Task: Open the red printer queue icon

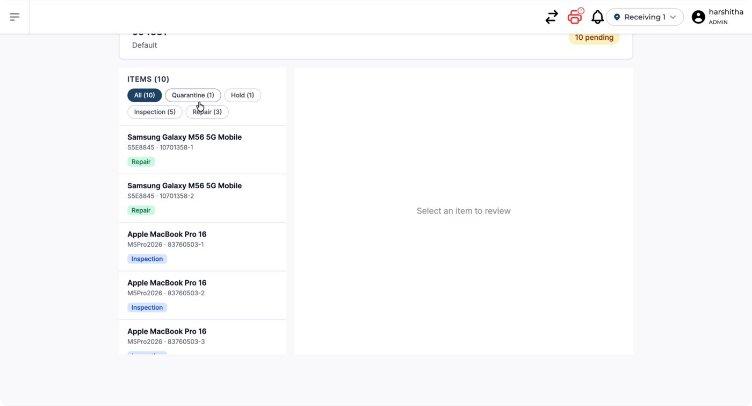Action: [575, 17]
